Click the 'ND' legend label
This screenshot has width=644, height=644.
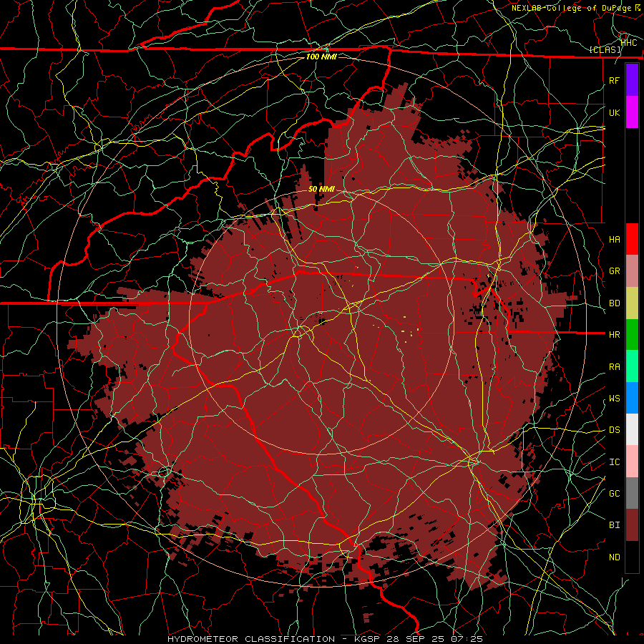point(614,557)
